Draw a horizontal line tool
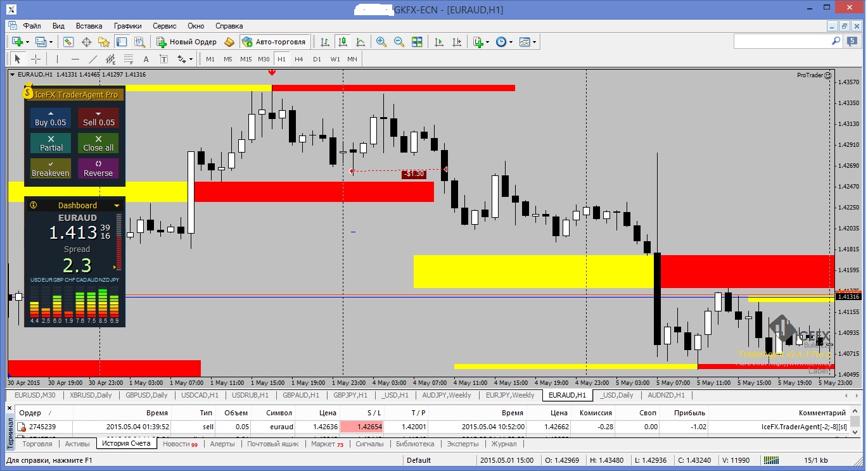 [75, 59]
